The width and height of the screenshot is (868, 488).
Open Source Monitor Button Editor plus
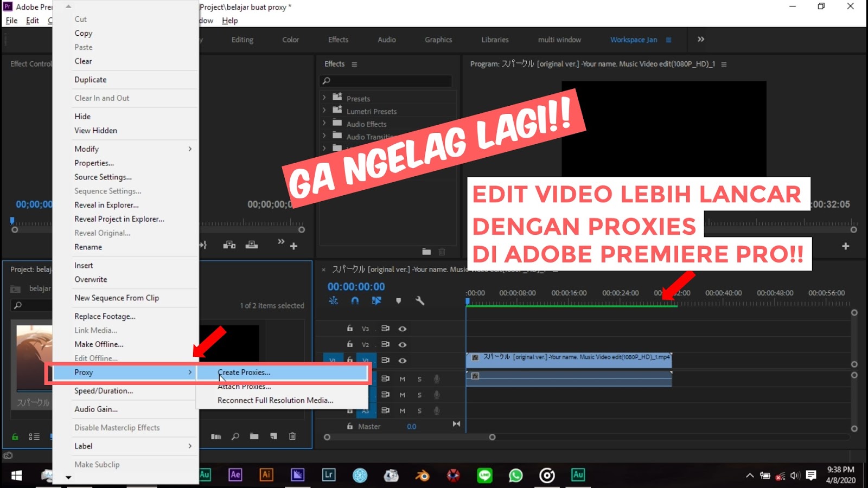click(294, 246)
